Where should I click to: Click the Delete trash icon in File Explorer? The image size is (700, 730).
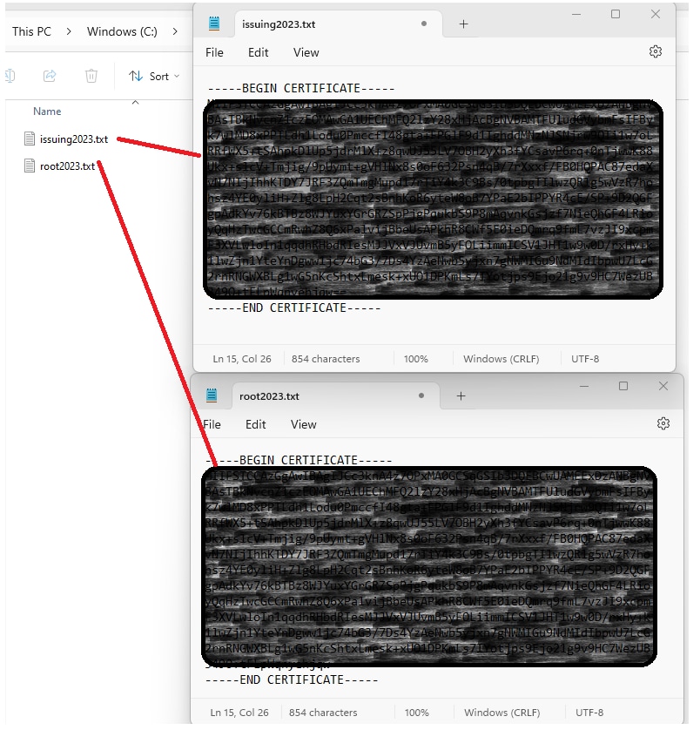pyautogui.click(x=91, y=76)
